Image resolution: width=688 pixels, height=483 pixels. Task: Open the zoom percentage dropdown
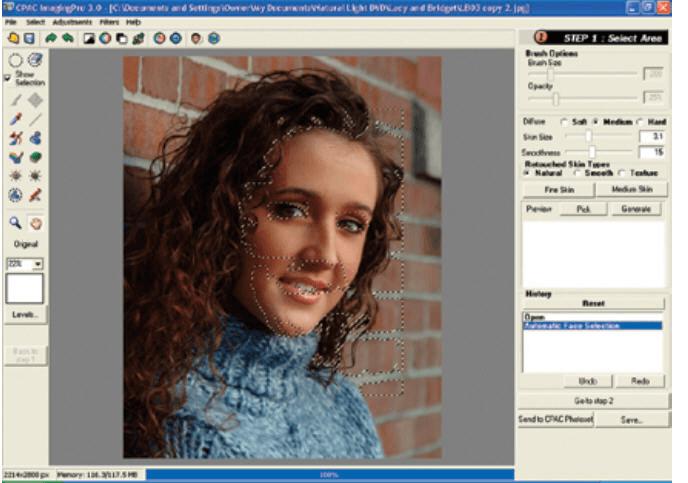pyautogui.click(x=38, y=264)
